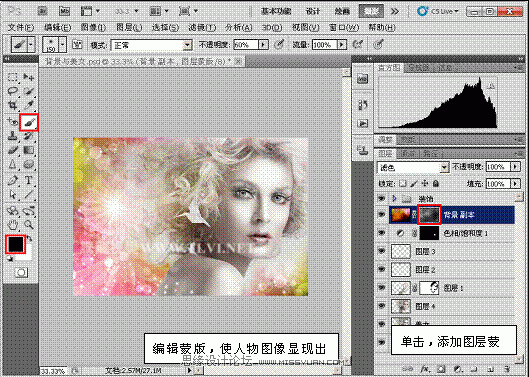Open the brush preset picker dropdown
This screenshot has width=529, height=377.
63,45
